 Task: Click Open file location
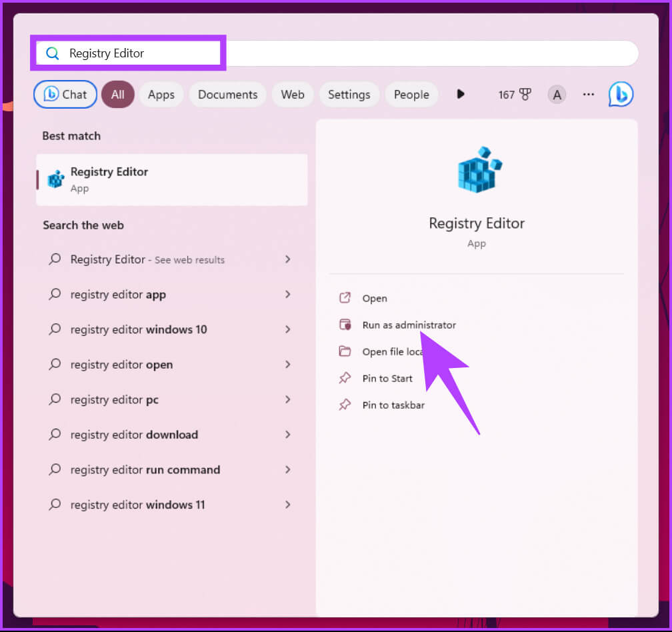coord(393,352)
